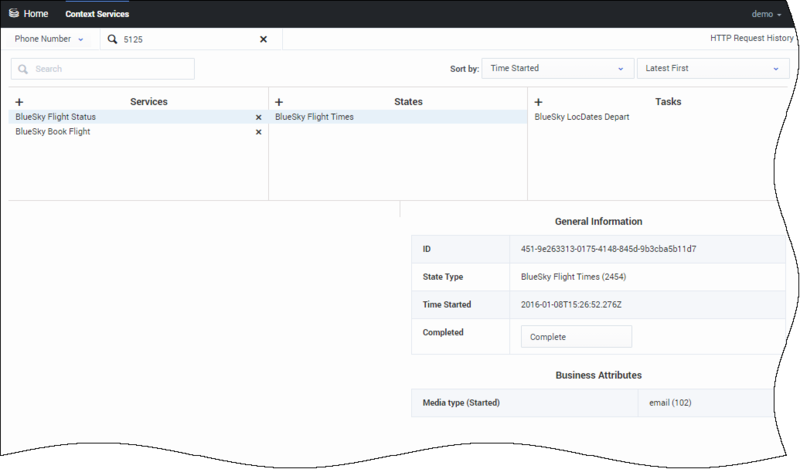Add a new service with plus icon

tap(19, 102)
